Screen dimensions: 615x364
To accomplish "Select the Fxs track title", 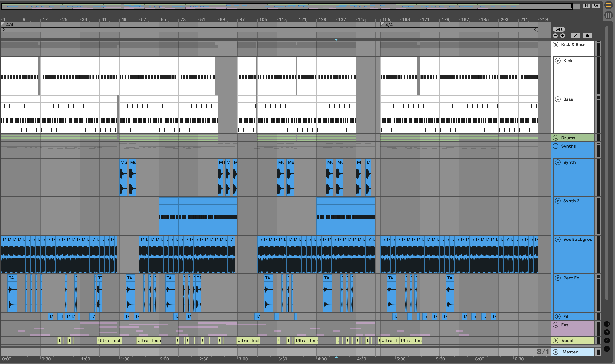I will point(564,325).
